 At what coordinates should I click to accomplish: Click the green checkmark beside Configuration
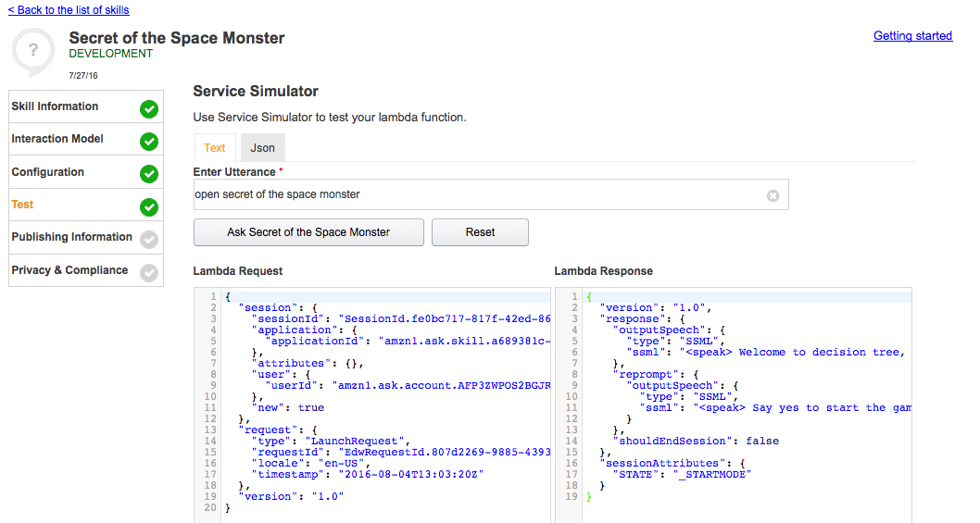point(148,174)
